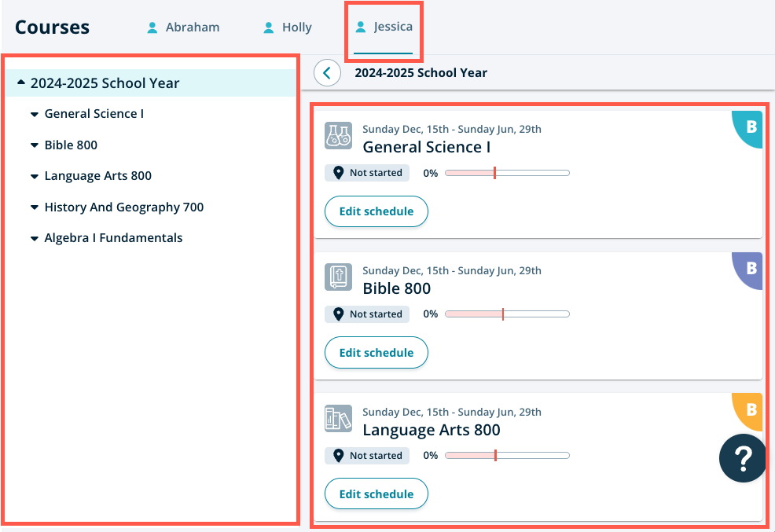
Task: Click General Science I grade B badge
Action: click(x=751, y=127)
